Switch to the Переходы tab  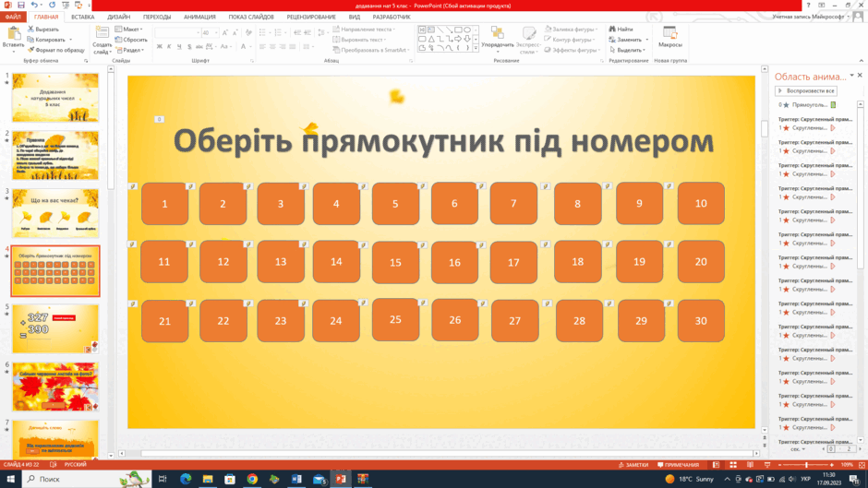click(157, 18)
